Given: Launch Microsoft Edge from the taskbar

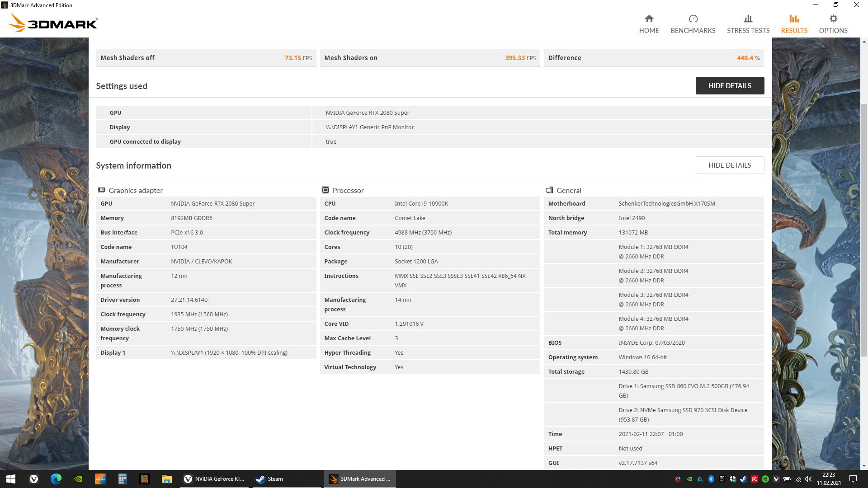Looking at the screenshot, I should [56, 479].
